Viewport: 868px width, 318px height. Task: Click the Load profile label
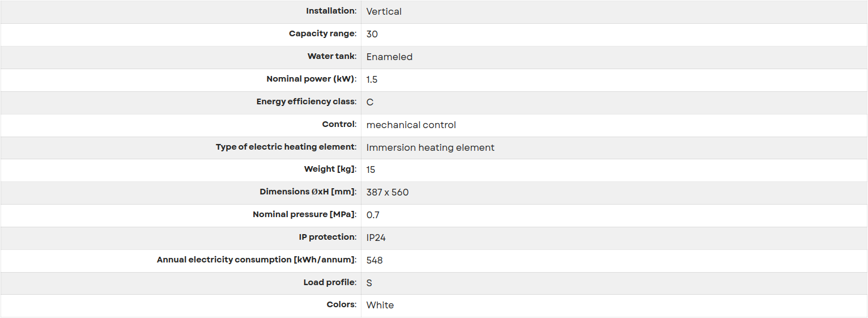coord(330,282)
